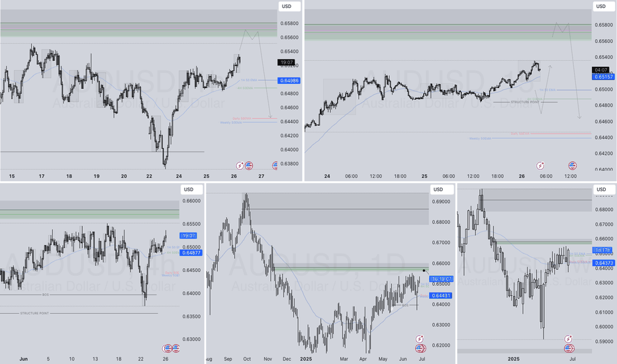The image size is (617, 364).
Task: Click date '25' on the intraday chart time axis
Action: pyautogui.click(x=424, y=176)
